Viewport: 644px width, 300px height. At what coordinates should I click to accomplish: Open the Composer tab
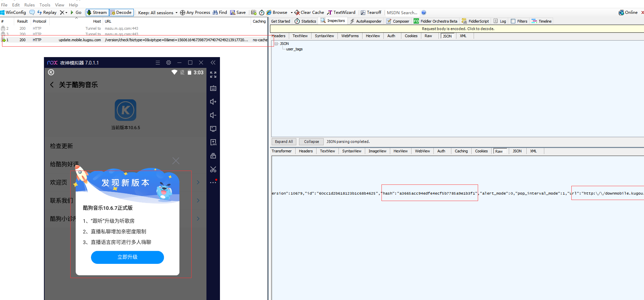(398, 21)
